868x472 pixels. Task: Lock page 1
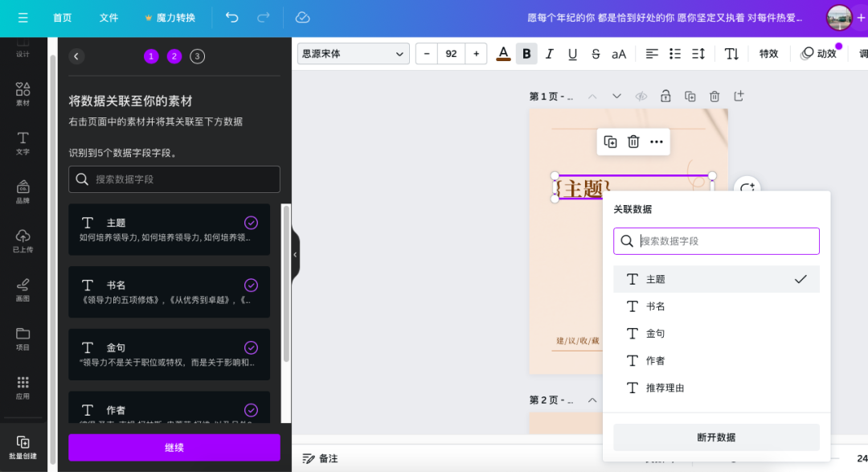point(665,96)
